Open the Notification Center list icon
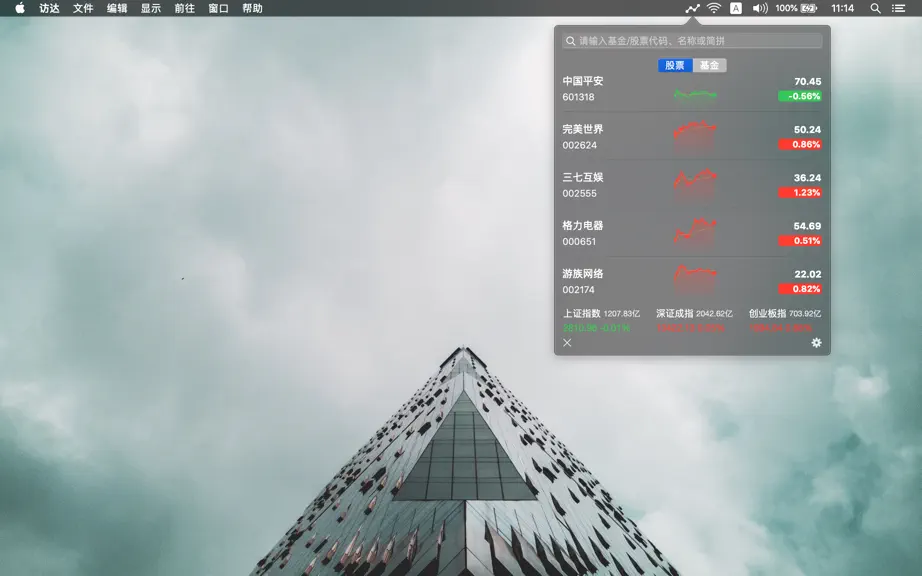Image resolution: width=922 pixels, height=576 pixels. point(898,8)
